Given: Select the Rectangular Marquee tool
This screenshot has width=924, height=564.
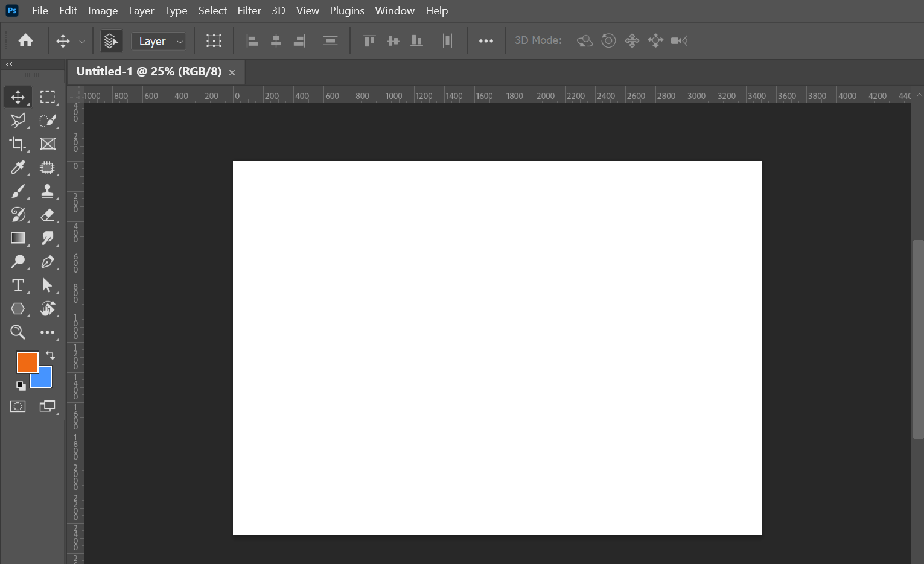Looking at the screenshot, I should coord(47,97).
